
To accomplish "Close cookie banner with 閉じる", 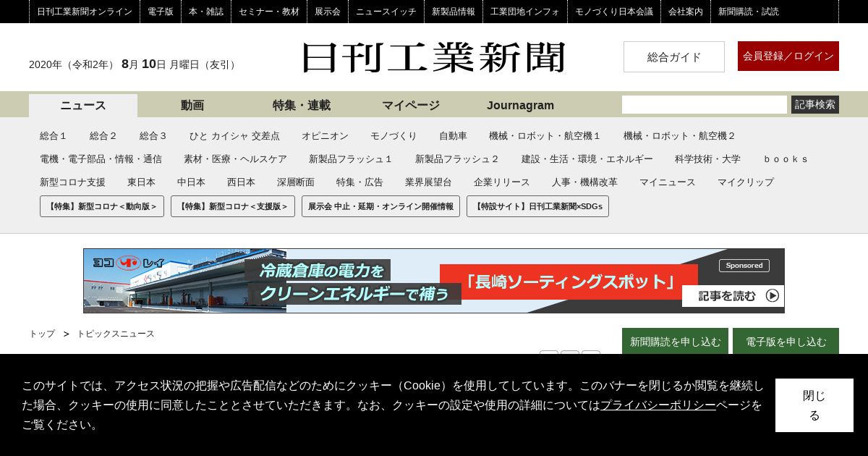I will pos(814,405).
